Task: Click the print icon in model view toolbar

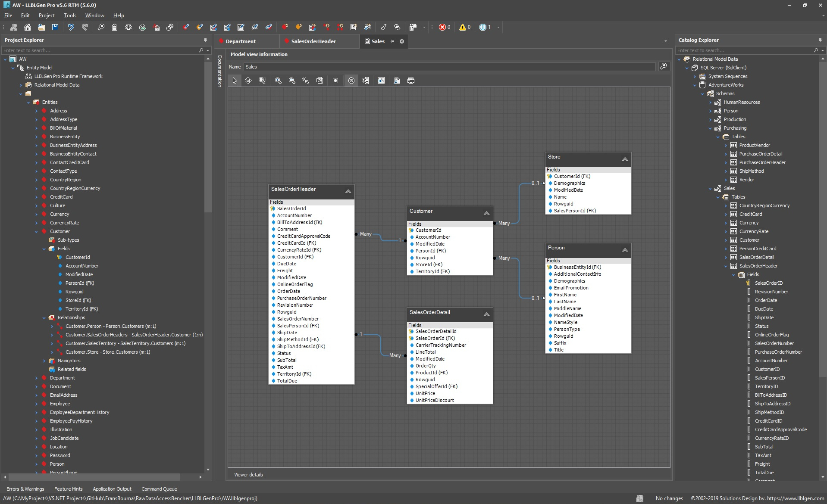Action: click(x=411, y=81)
